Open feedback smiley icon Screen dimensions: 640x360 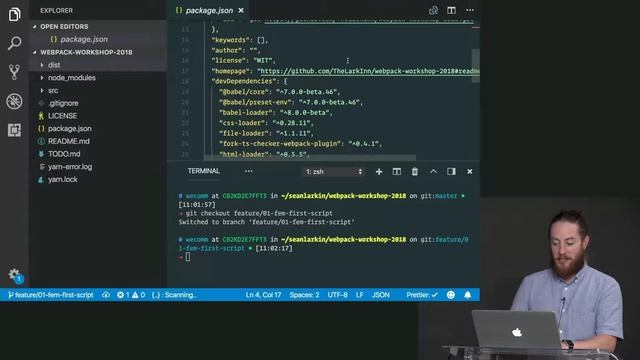451,295
